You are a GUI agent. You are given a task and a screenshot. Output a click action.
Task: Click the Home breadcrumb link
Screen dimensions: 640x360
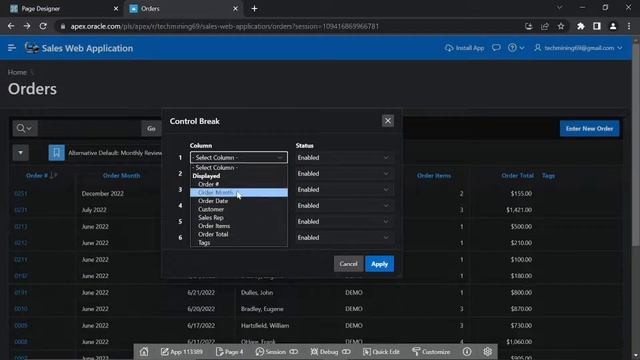point(17,72)
